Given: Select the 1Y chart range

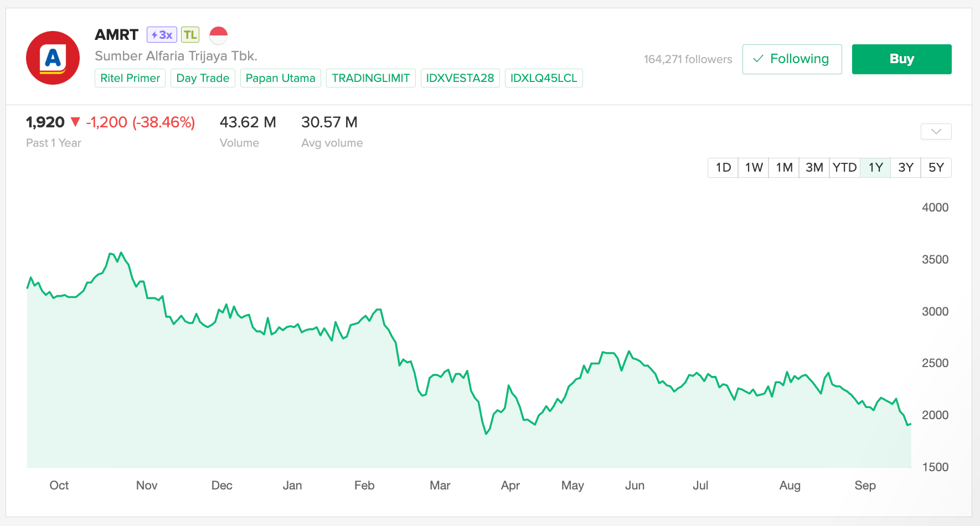Looking at the screenshot, I should 875,168.
